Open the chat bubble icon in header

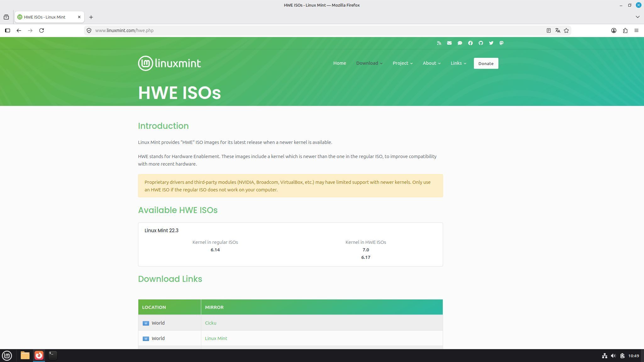coord(460,43)
